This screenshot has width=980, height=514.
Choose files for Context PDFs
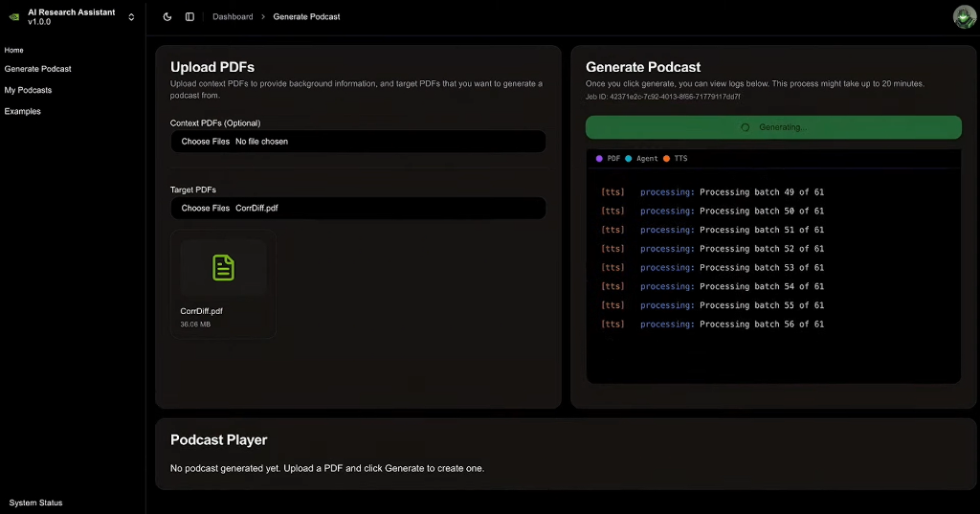[206, 142]
